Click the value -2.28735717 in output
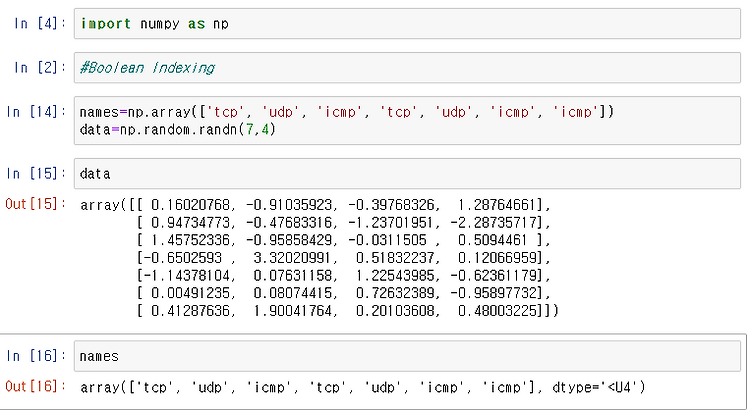Screen dimensions: 750x410 (493, 222)
